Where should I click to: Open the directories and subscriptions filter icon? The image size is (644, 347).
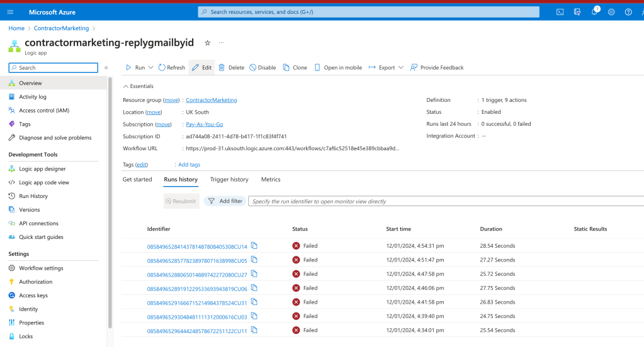point(577,12)
